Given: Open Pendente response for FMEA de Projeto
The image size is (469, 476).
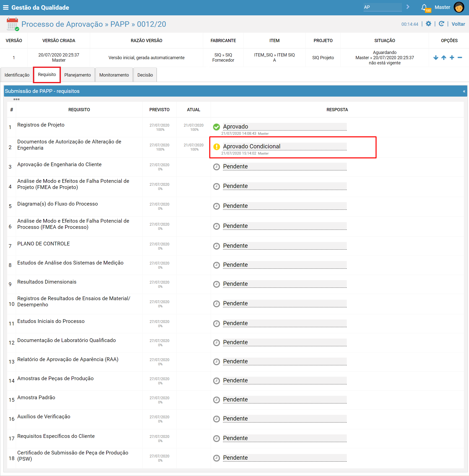Looking at the screenshot, I should pos(285,186).
